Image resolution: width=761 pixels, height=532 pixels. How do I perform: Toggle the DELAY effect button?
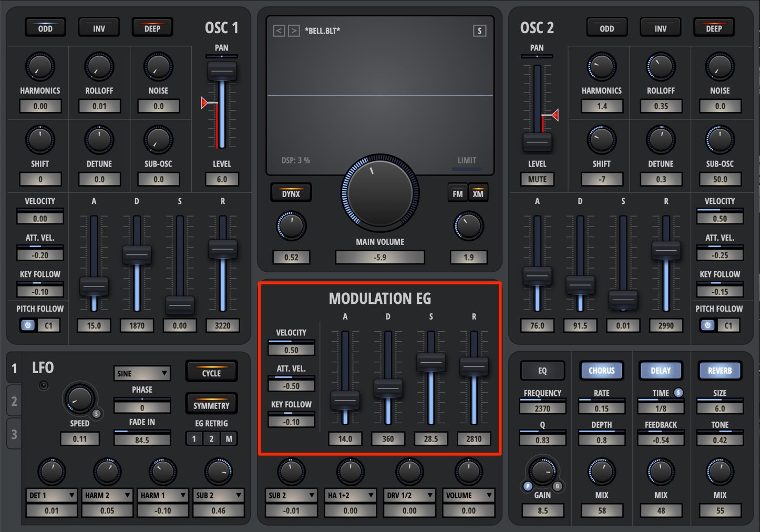(x=661, y=371)
